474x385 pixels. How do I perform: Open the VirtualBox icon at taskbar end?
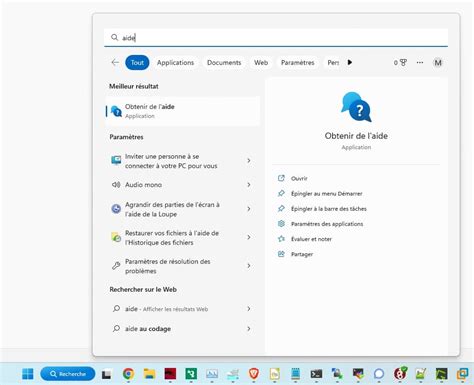[x=463, y=374]
